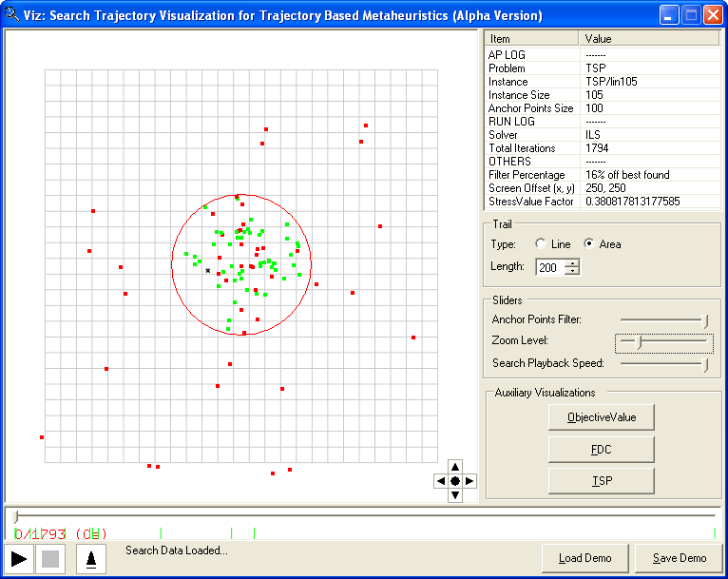Select the Problem row in the table
The width and height of the screenshot is (728, 579).
pyautogui.click(x=603, y=68)
